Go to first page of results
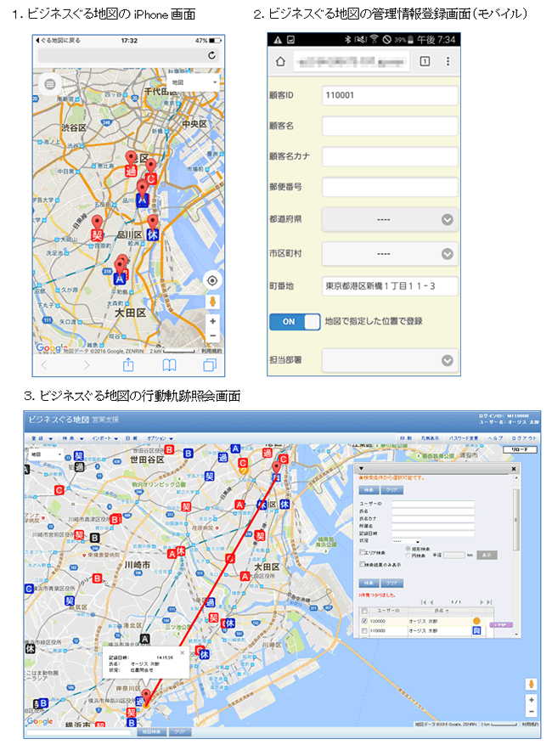This screenshot has height=756, width=552. pyautogui.click(x=424, y=602)
